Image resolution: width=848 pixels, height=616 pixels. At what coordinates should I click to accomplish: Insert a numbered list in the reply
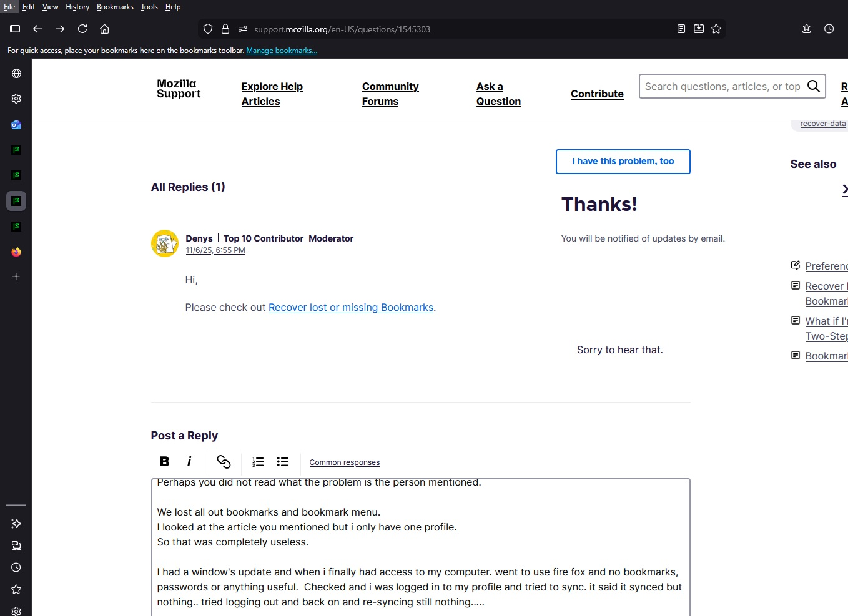(258, 461)
